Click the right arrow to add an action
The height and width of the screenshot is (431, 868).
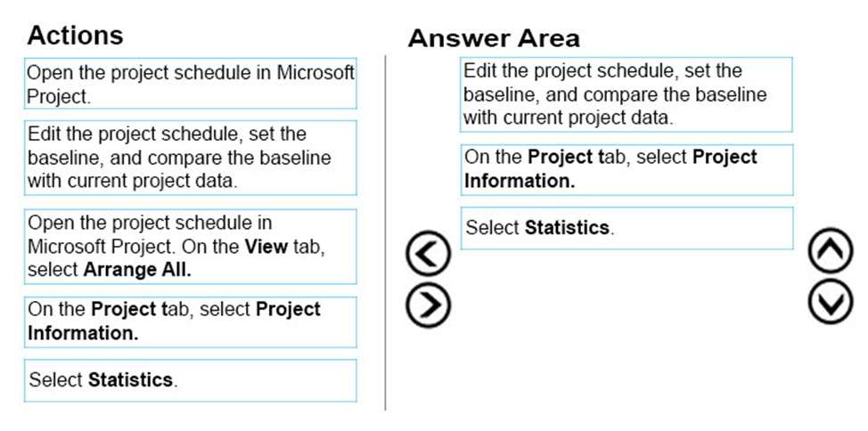428,305
